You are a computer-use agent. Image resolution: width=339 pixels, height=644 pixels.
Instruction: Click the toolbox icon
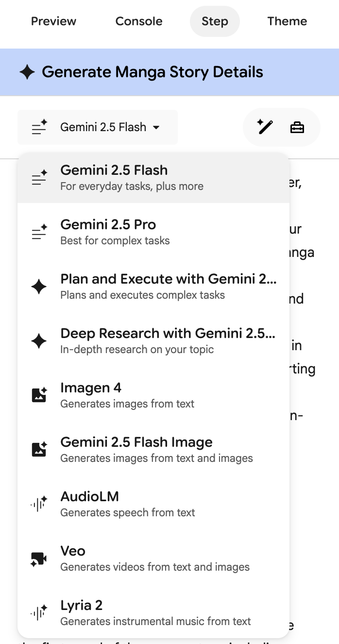click(297, 127)
